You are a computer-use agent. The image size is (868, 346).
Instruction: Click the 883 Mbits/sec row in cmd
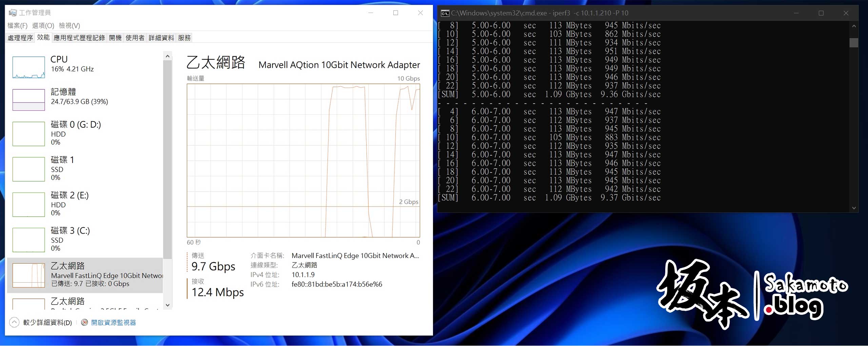tap(549, 137)
